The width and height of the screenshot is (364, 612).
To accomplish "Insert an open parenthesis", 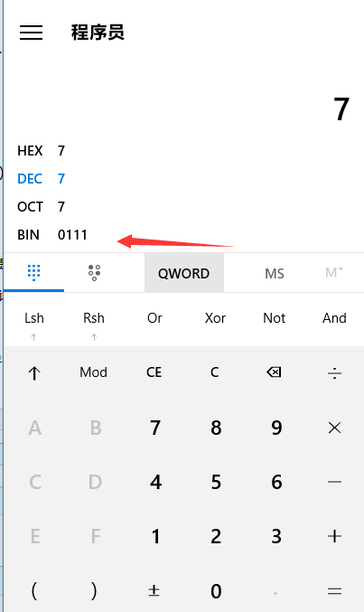I will coord(34,591).
